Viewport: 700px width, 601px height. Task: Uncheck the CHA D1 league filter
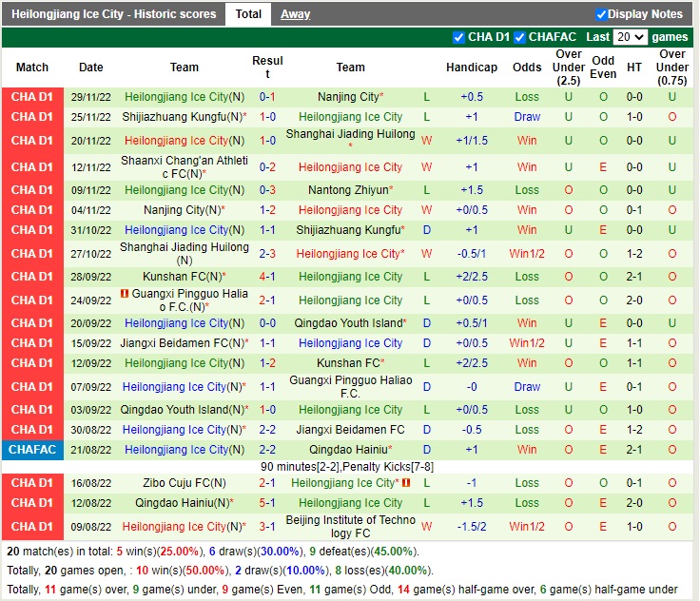459,37
